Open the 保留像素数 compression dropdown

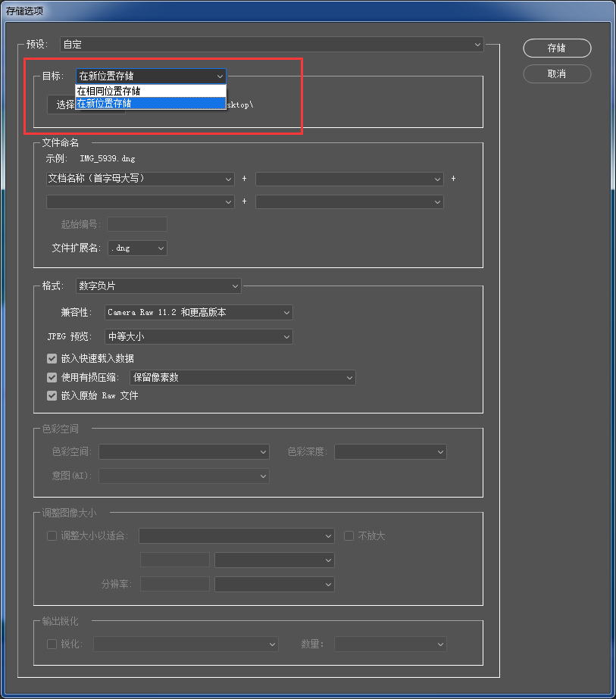click(x=242, y=378)
